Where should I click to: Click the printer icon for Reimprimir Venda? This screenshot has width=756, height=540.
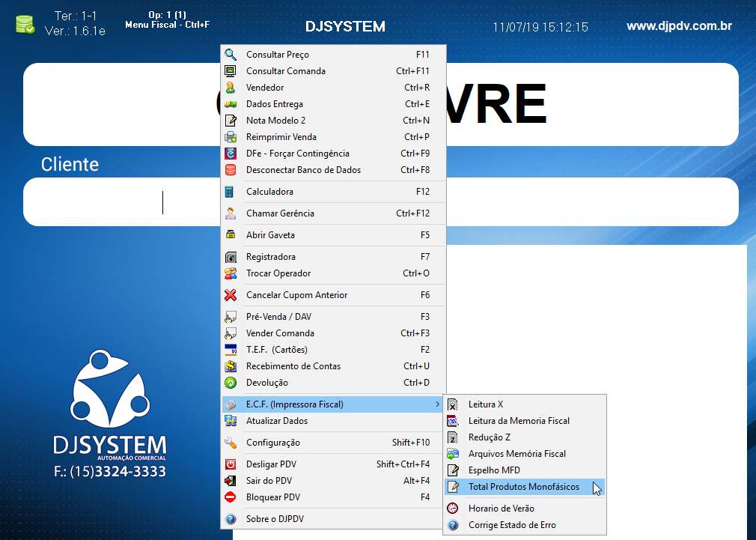coord(231,137)
